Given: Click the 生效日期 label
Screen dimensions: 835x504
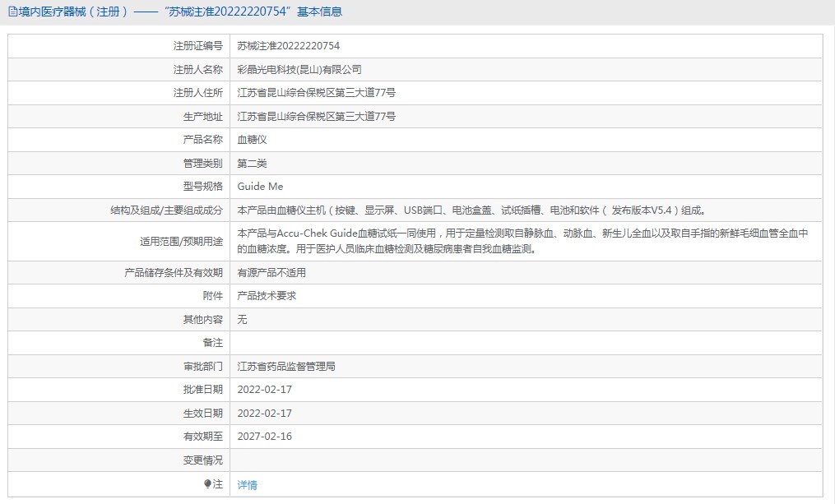Looking at the screenshot, I should (x=203, y=413).
